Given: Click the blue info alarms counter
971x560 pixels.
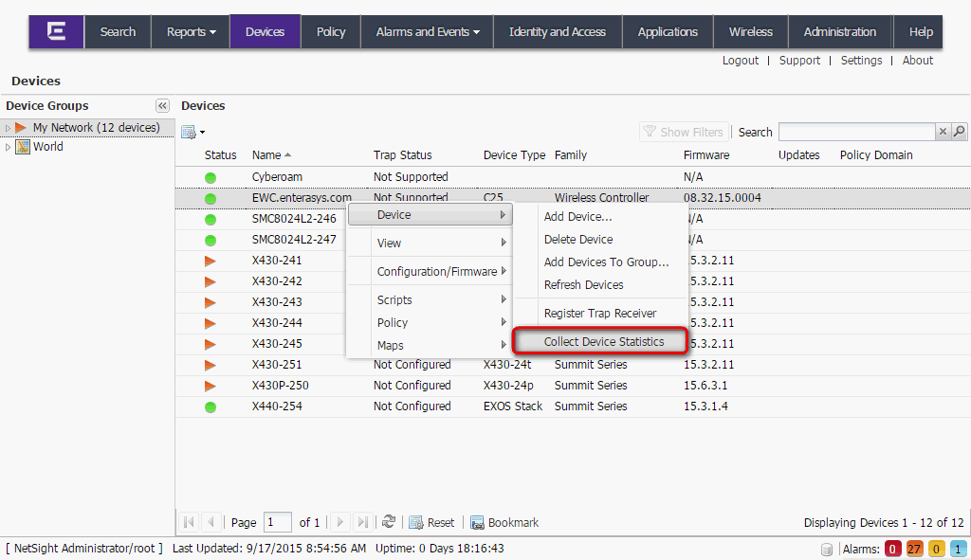Looking at the screenshot, I should point(958,549).
